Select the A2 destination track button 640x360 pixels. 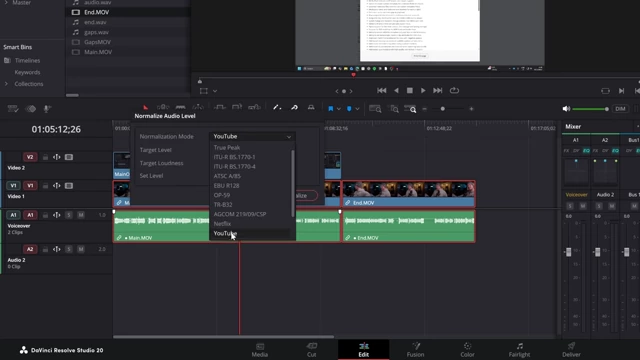click(x=30, y=249)
